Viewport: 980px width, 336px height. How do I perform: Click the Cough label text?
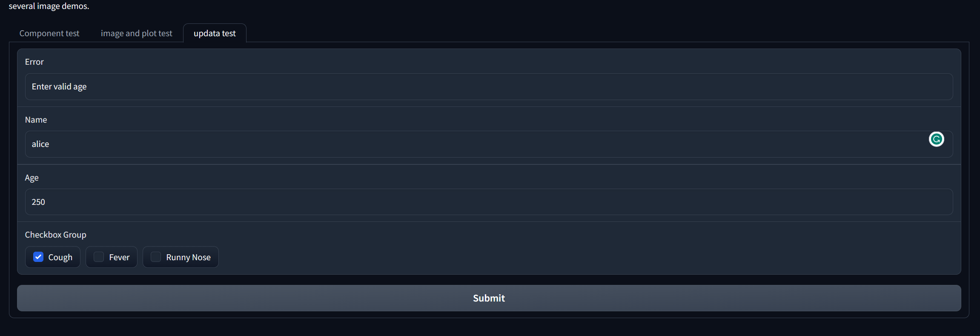click(60, 258)
